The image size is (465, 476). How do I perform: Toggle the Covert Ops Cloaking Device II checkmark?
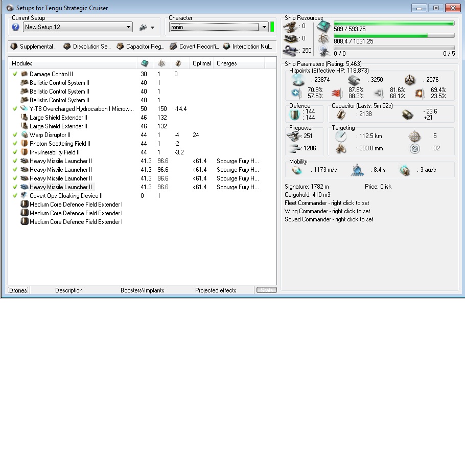click(15, 195)
